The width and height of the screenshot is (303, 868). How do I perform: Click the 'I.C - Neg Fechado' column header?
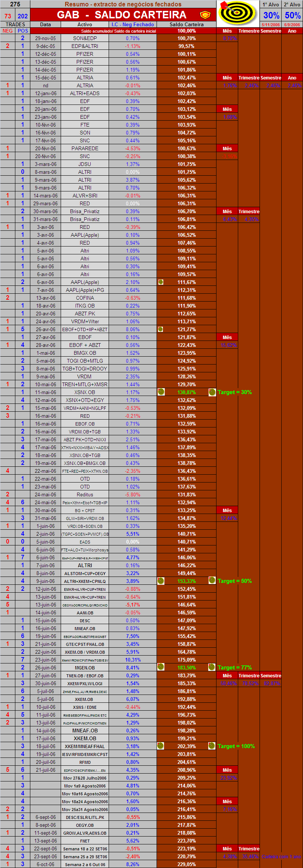click(x=133, y=24)
